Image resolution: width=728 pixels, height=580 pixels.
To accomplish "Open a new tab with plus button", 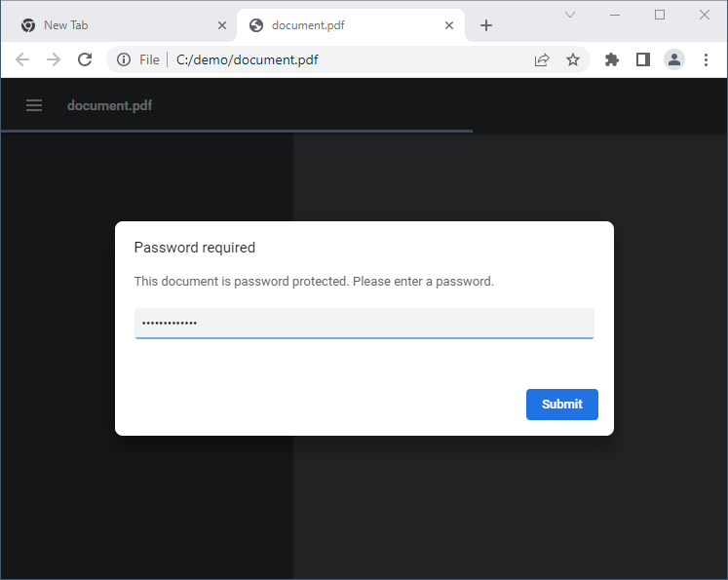I will (486, 25).
